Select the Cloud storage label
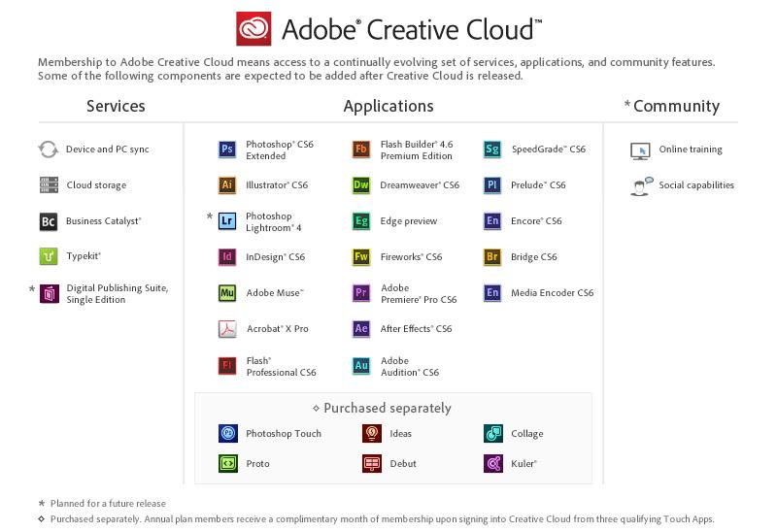Screen dimensions: 777x532 click(96, 184)
